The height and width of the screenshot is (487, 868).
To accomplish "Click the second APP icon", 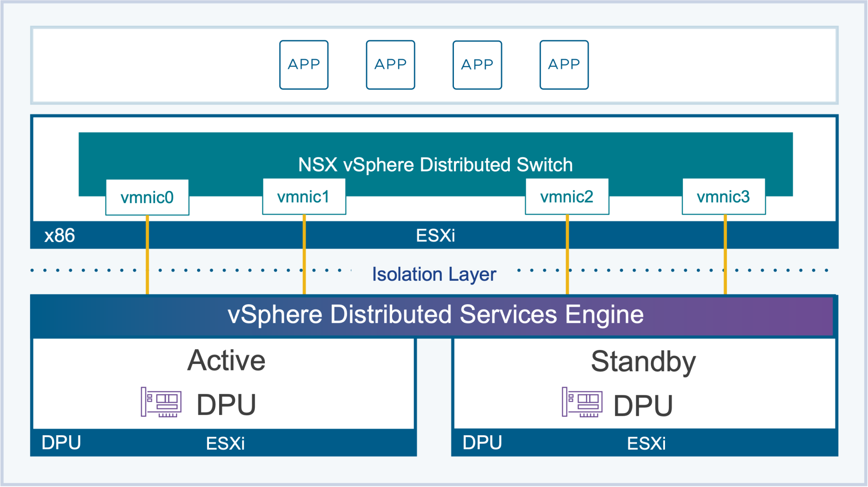I will pos(390,64).
